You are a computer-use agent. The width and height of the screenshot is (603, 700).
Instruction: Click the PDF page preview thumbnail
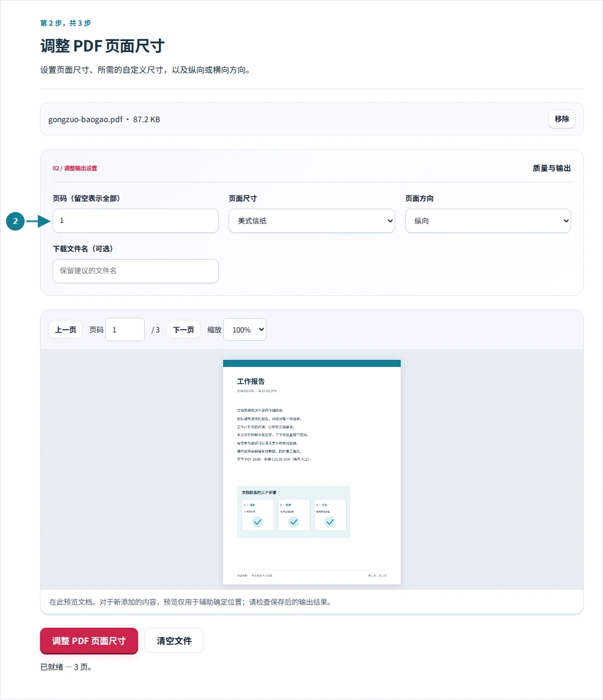(x=312, y=472)
